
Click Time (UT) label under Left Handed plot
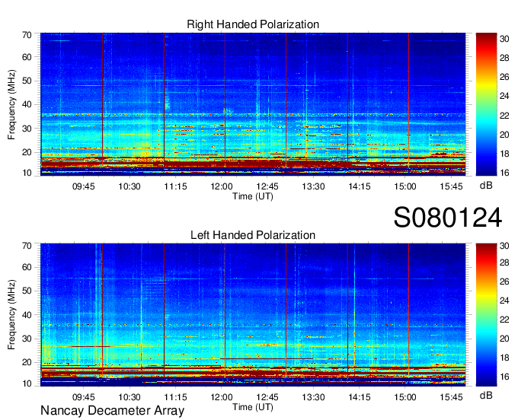tap(253, 407)
